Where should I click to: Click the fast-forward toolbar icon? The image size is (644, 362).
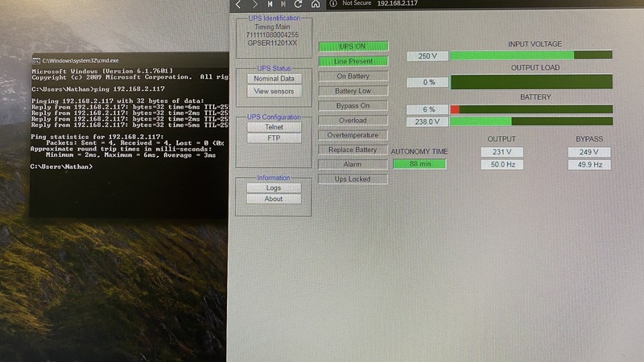(x=283, y=4)
